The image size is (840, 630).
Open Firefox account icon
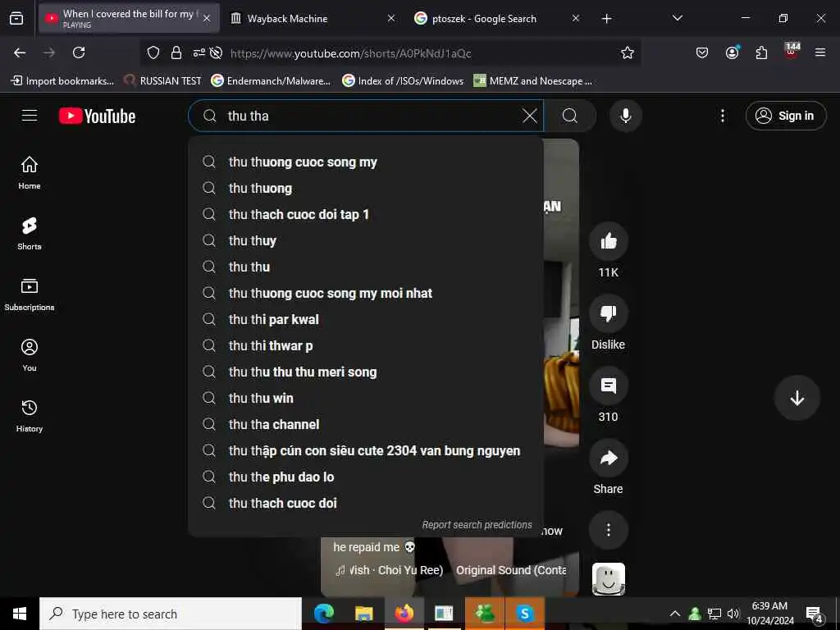point(732,52)
